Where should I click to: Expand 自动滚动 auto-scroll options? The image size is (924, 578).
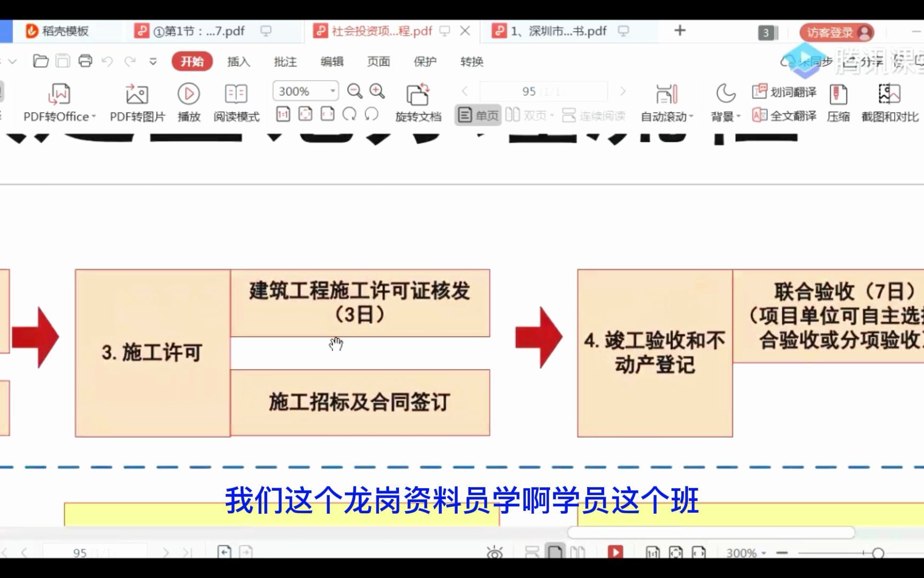(691, 116)
